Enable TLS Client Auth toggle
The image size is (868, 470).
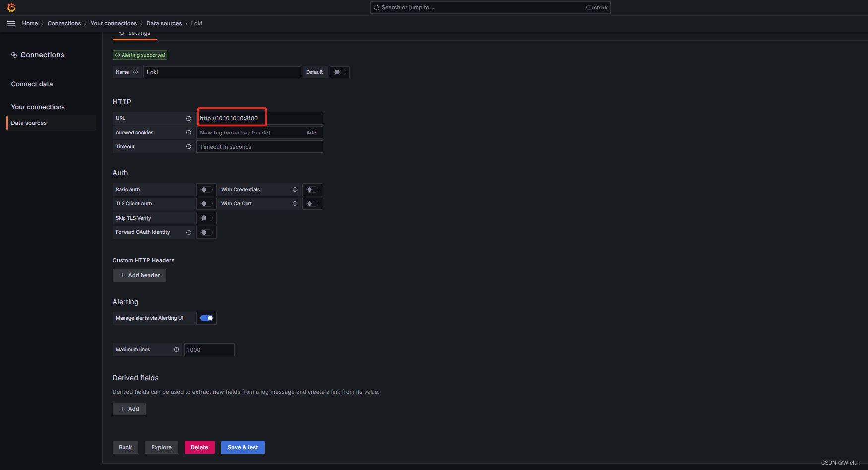click(x=206, y=204)
